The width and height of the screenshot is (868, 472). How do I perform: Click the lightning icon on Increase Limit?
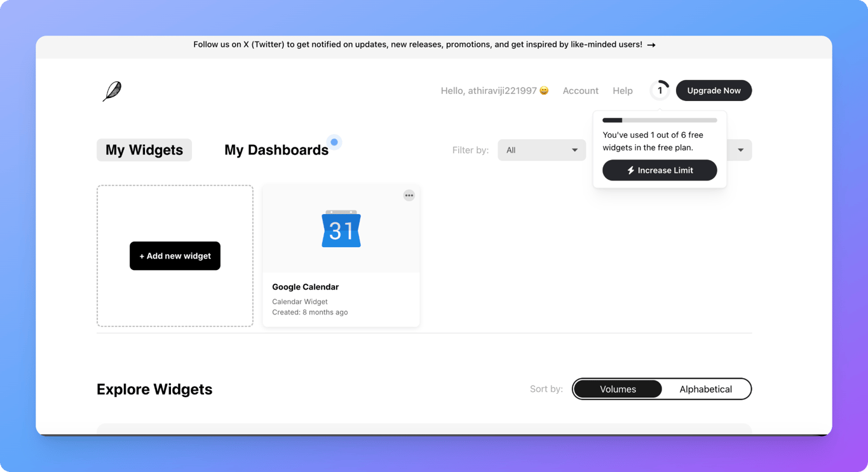pyautogui.click(x=630, y=170)
